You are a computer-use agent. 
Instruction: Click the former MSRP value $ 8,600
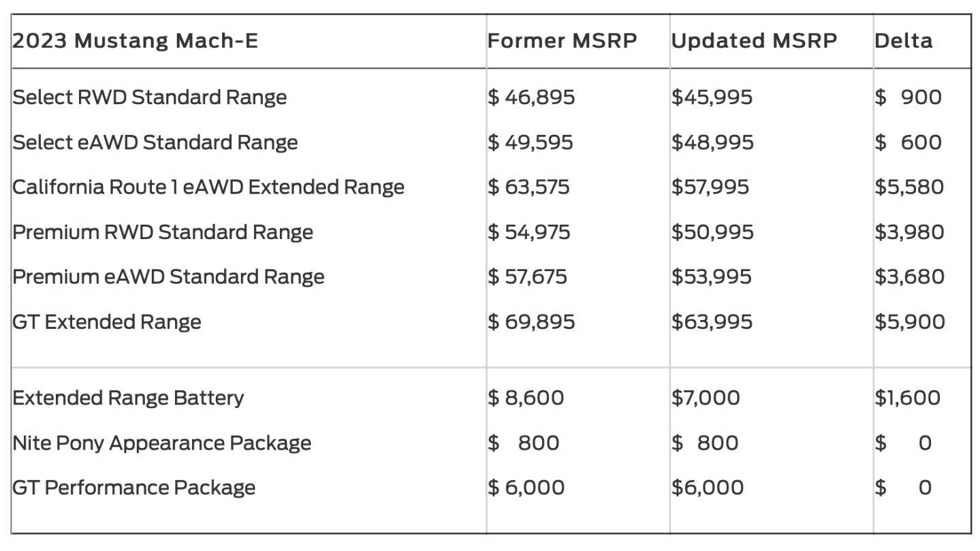pyautogui.click(x=526, y=398)
